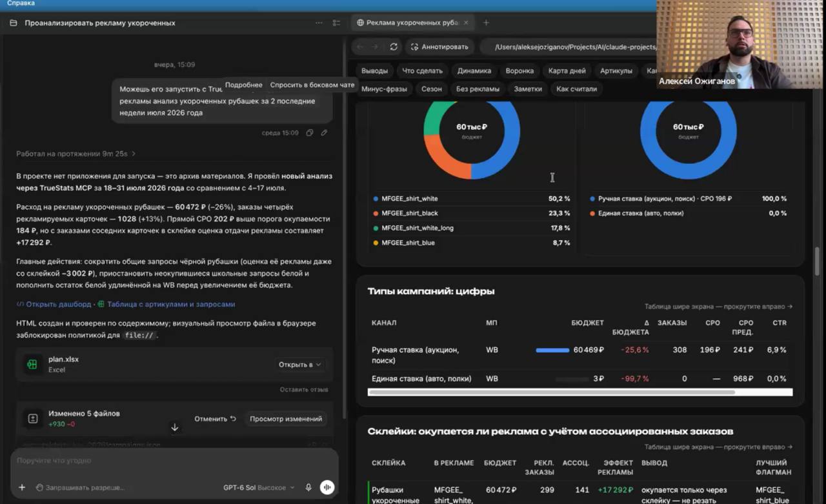Attach a file with the plus icon
The image size is (826, 504).
pyautogui.click(x=22, y=488)
